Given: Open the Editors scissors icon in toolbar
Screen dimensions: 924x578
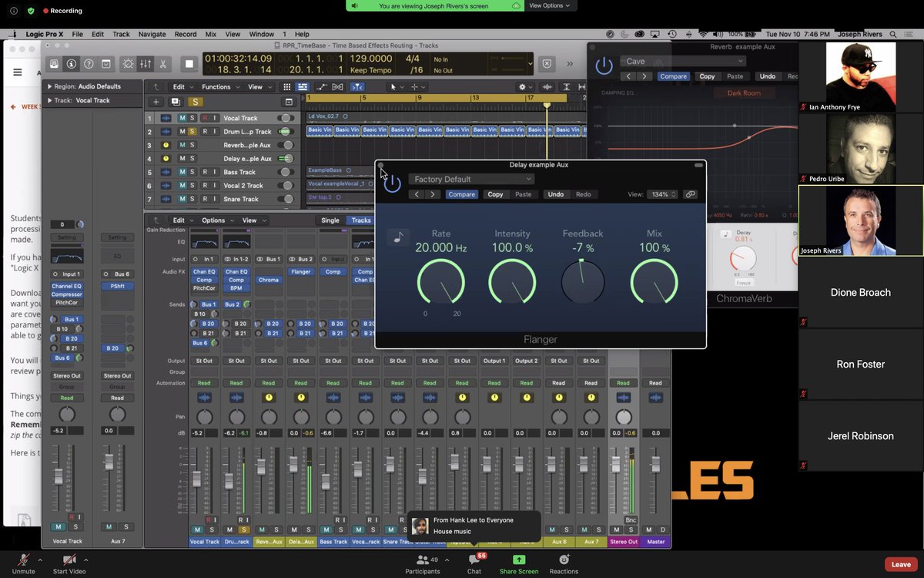Looking at the screenshot, I should tap(162, 64).
